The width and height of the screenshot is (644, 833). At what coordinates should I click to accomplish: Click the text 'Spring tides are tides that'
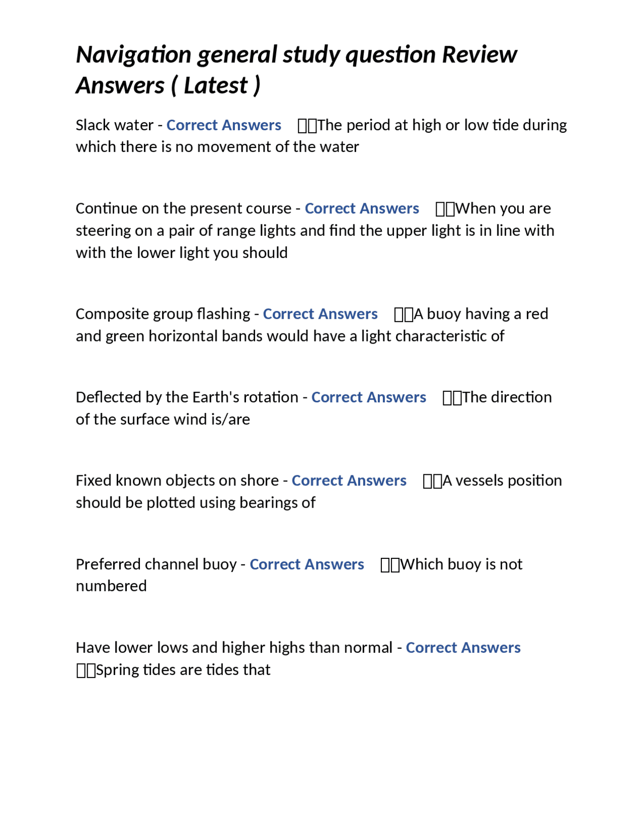pyautogui.click(x=183, y=670)
